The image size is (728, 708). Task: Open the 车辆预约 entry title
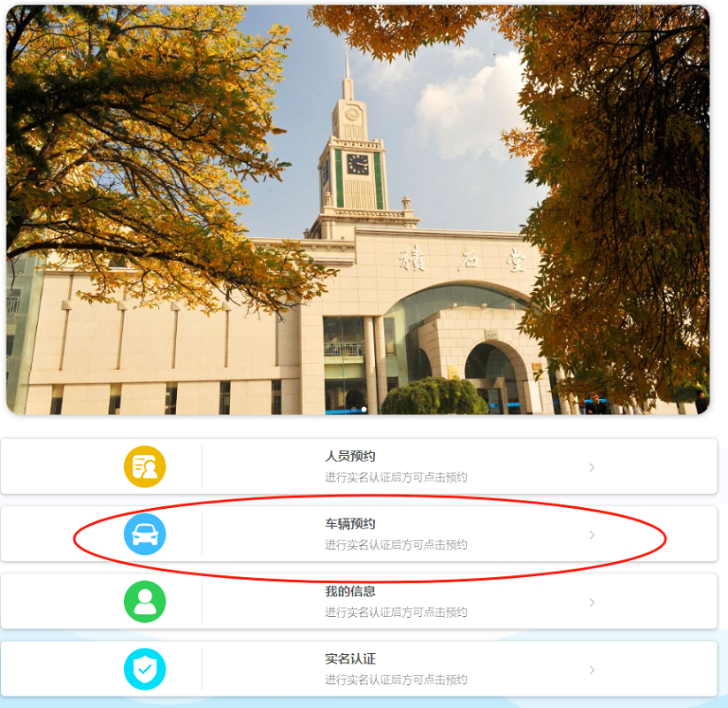350,524
